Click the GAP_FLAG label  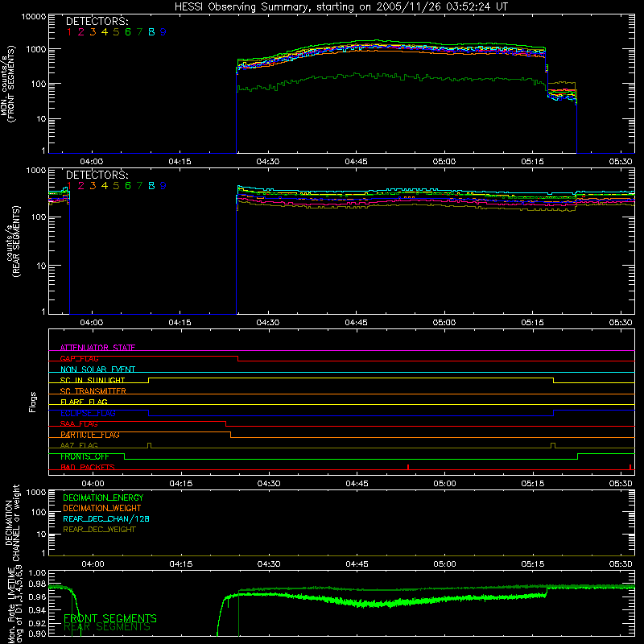click(x=79, y=358)
